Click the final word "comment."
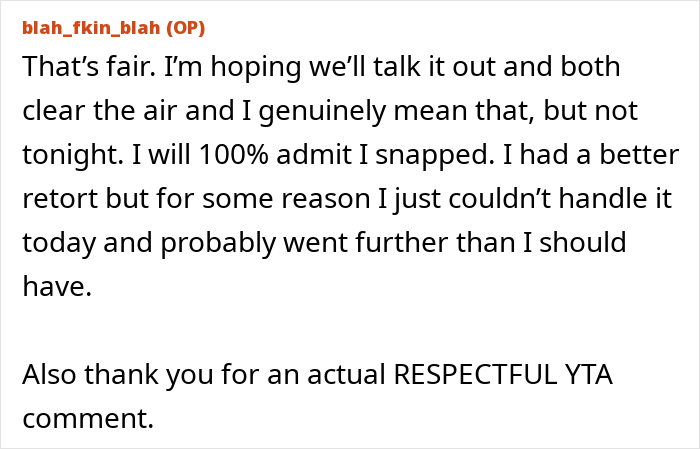Screen dimensions: 700x449 coord(88,419)
